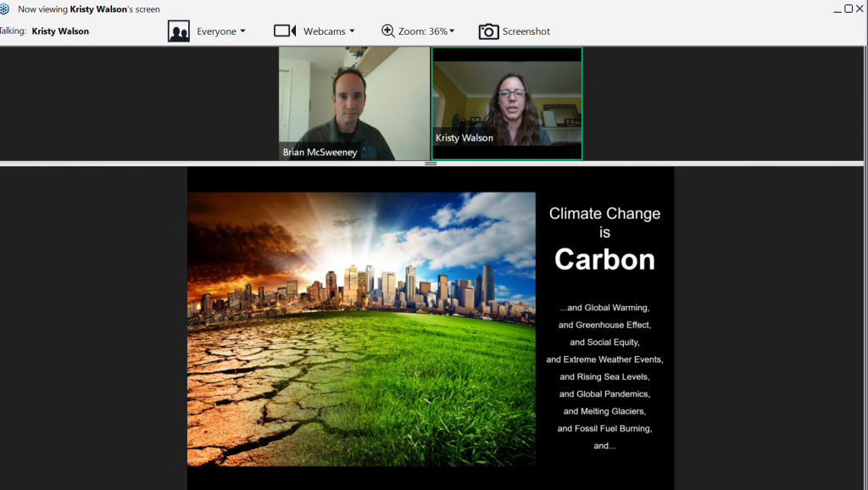Select Kristy Walson's webcam tile
868x490 pixels.
tap(507, 103)
